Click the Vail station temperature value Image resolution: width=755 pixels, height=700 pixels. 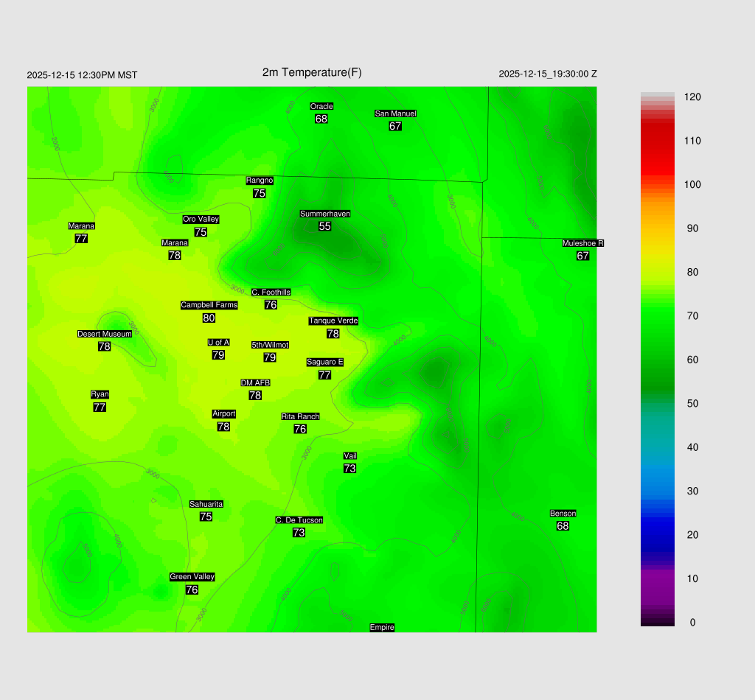coord(349,469)
